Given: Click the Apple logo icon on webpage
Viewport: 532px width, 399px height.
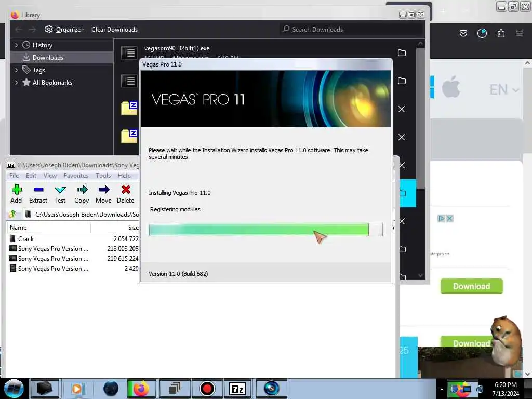Looking at the screenshot, I should 451,87.
